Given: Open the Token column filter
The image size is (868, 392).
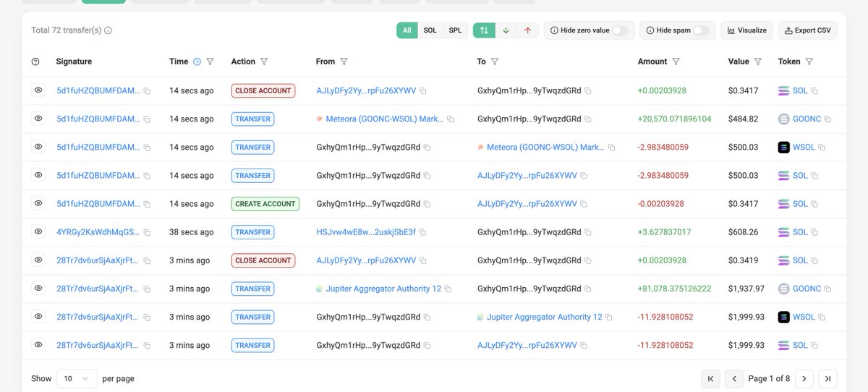Looking at the screenshot, I should point(809,61).
